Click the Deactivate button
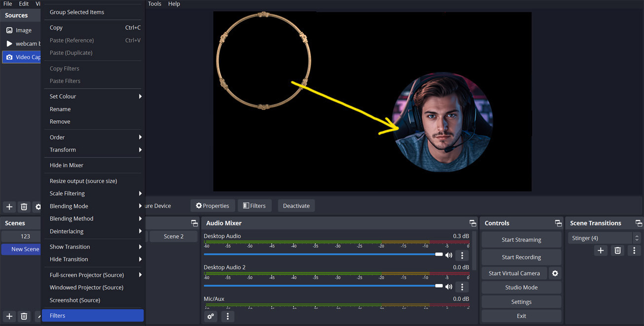This screenshot has height=326, width=644. point(296,206)
